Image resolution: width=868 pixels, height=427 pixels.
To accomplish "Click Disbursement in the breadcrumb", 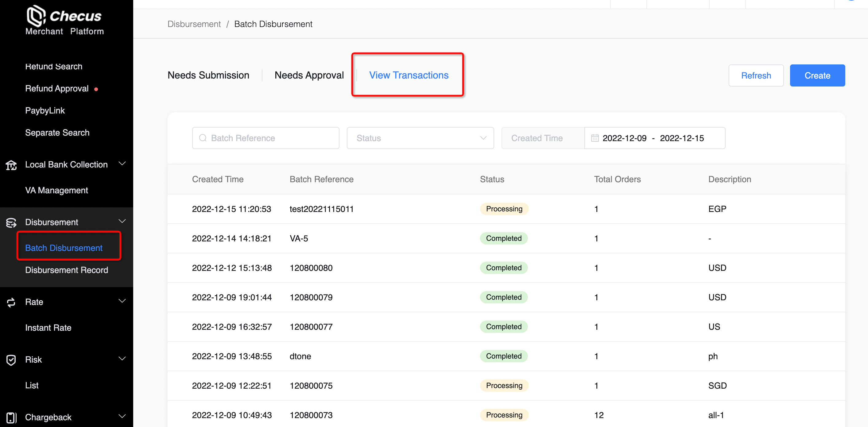I will pyautogui.click(x=194, y=24).
